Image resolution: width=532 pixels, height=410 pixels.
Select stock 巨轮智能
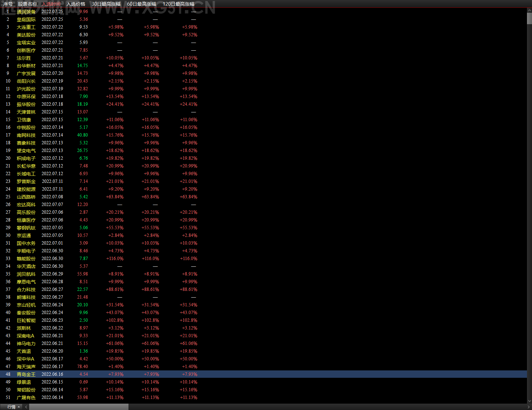26,320
